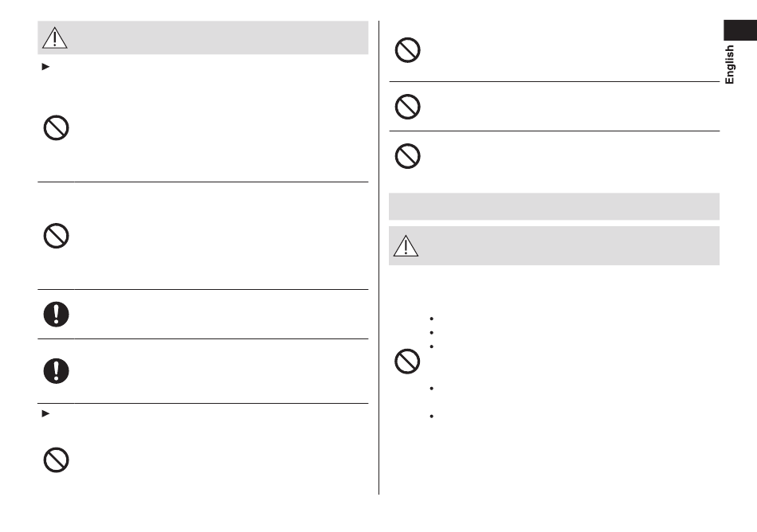Select the first prohibition symbol below the left warning header
The image size is (757, 532).
click(56, 127)
